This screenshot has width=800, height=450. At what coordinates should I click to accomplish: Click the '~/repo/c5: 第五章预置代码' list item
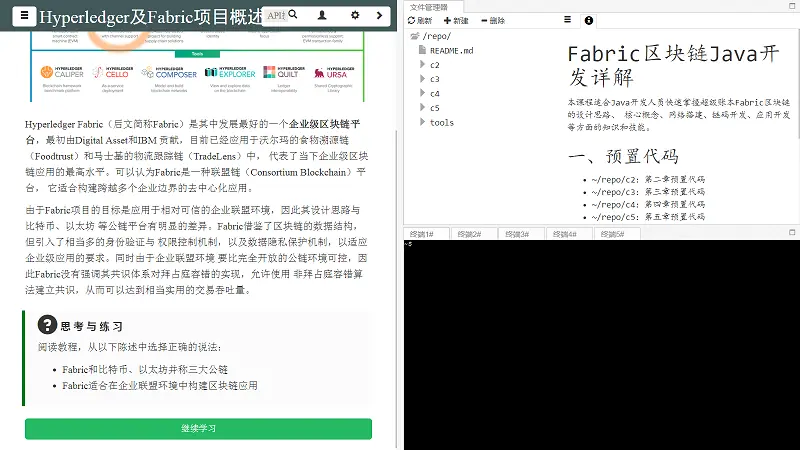tap(648, 217)
